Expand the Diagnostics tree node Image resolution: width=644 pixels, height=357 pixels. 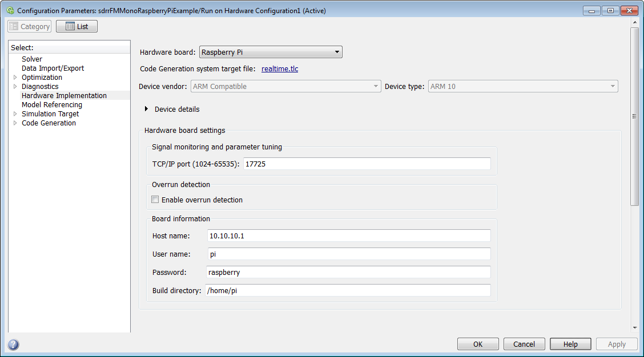(x=15, y=87)
